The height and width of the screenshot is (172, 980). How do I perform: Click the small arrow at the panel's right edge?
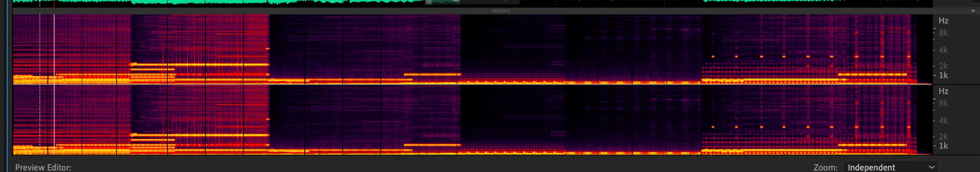tap(973, 11)
